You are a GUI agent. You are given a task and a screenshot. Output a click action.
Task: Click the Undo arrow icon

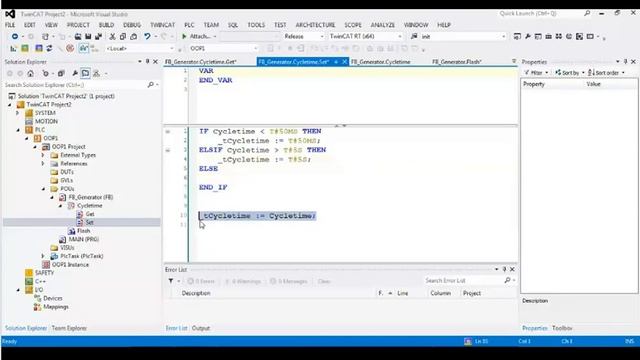click(x=147, y=36)
